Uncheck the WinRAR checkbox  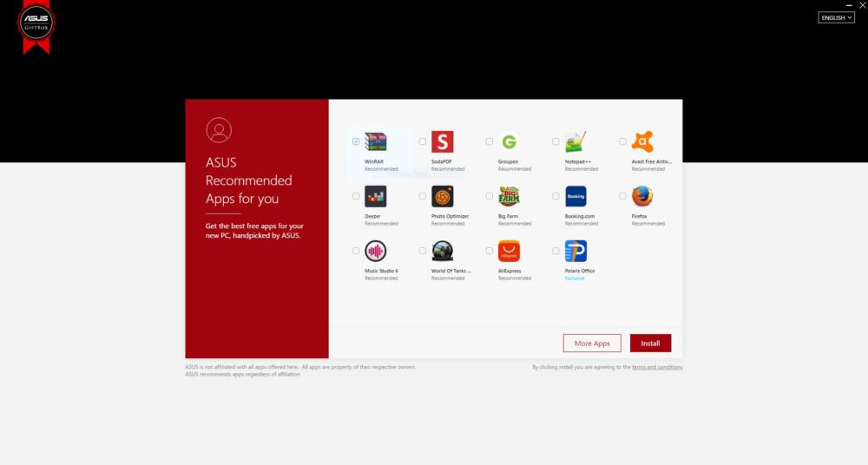pos(356,141)
